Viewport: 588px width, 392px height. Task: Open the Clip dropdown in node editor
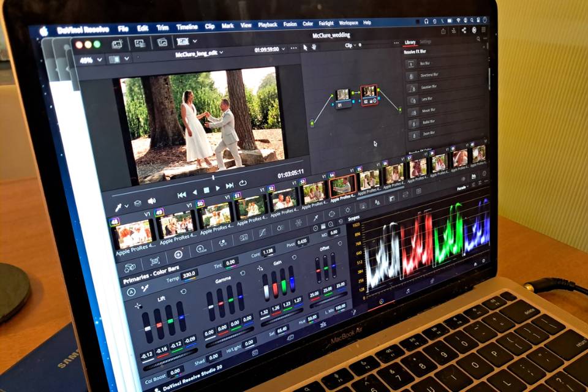click(x=350, y=45)
